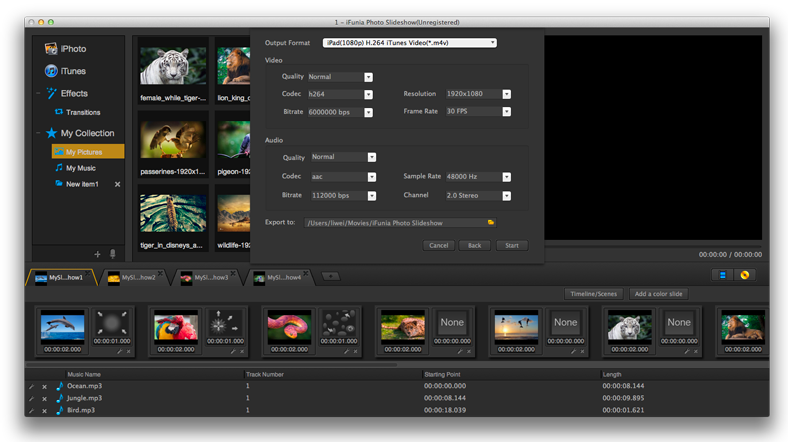The image size is (788, 442).
Task: Select the pink snake slide thumbnail
Action: coord(289,327)
